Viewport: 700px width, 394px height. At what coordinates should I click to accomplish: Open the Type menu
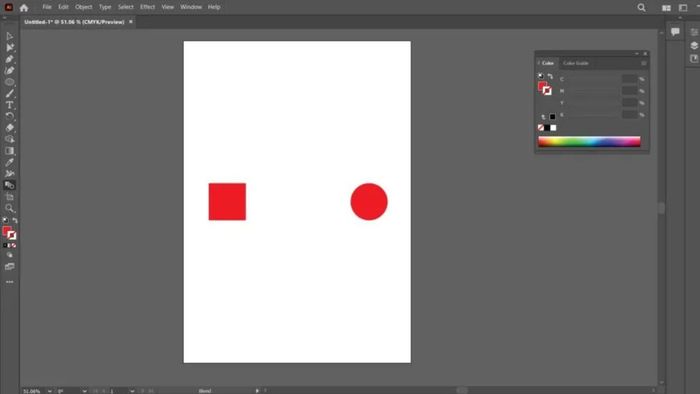coord(105,7)
